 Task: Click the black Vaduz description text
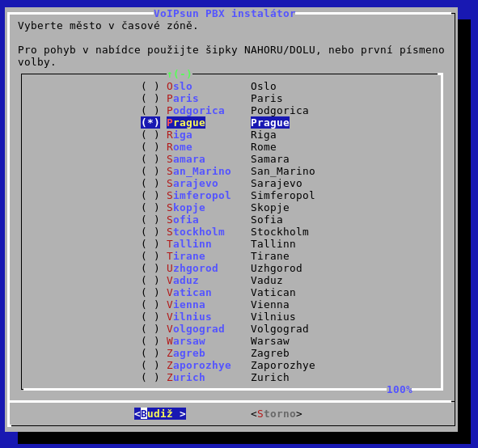click(267, 281)
